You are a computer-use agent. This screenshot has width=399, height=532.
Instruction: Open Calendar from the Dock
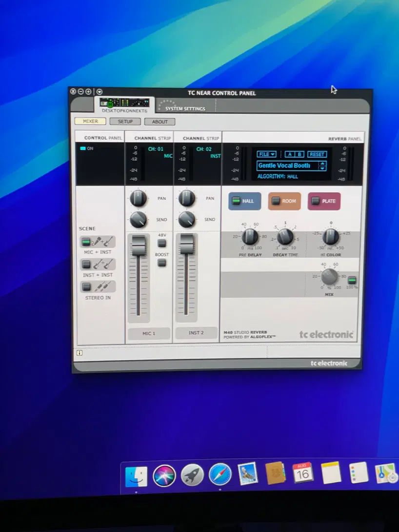click(303, 472)
